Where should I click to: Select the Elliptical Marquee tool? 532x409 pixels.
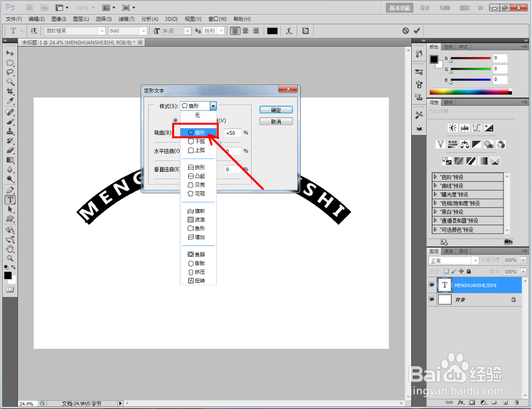(10, 63)
